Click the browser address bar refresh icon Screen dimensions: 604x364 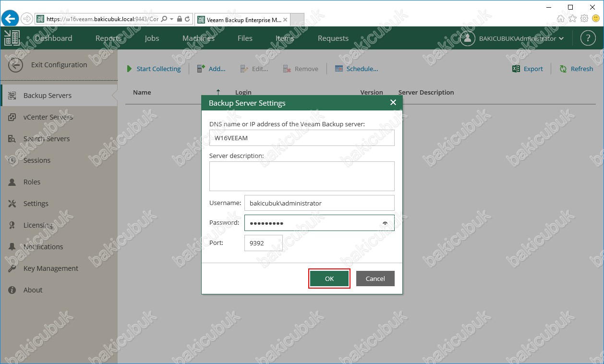tap(187, 19)
